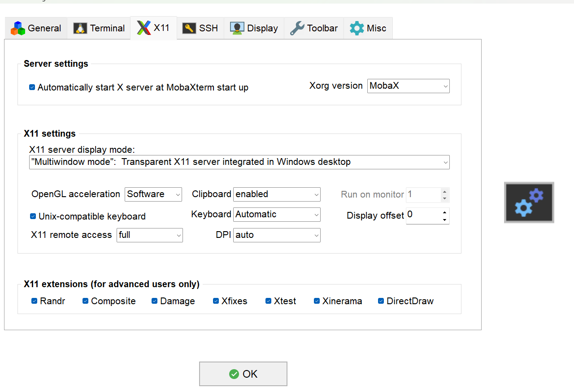Disable Unix-compatible keyboard checkbox
Viewport: 574px width, 392px height.
tap(33, 216)
